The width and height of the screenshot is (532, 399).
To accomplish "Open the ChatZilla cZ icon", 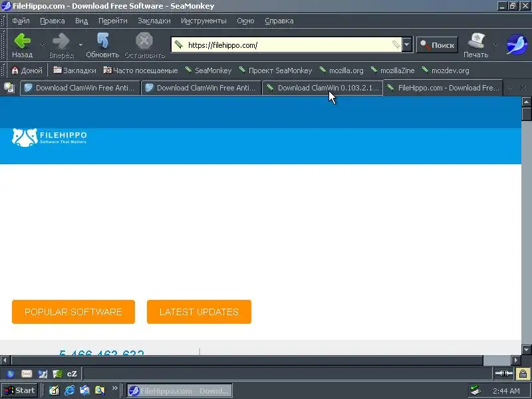I will point(72,374).
